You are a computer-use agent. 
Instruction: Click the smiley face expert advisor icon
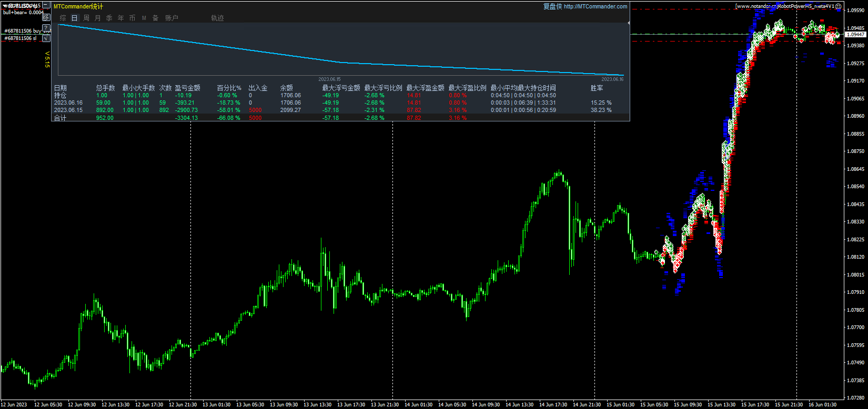pyautogui.click(x=839, y=6)
